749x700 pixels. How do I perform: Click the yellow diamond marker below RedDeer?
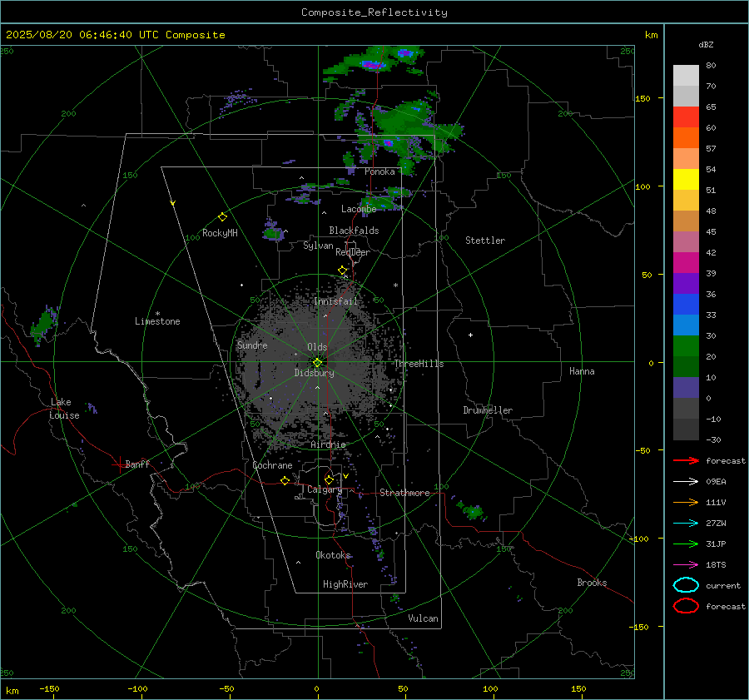(x=342, y=271)
